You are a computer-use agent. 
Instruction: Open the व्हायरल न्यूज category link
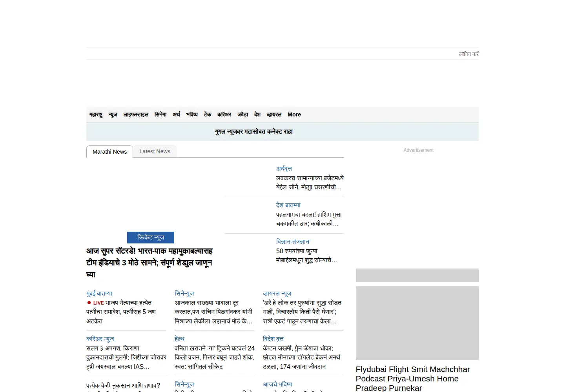[x=277, y=293]
